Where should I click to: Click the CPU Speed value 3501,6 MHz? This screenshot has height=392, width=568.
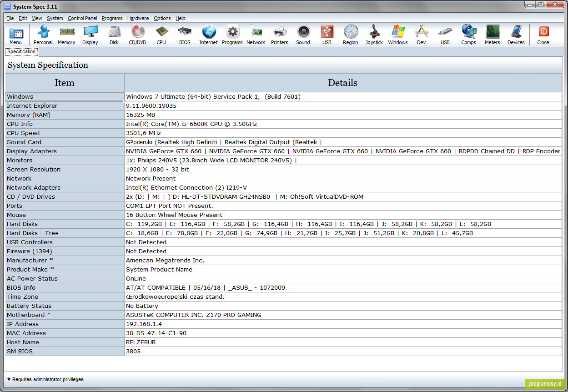point(143,133)
